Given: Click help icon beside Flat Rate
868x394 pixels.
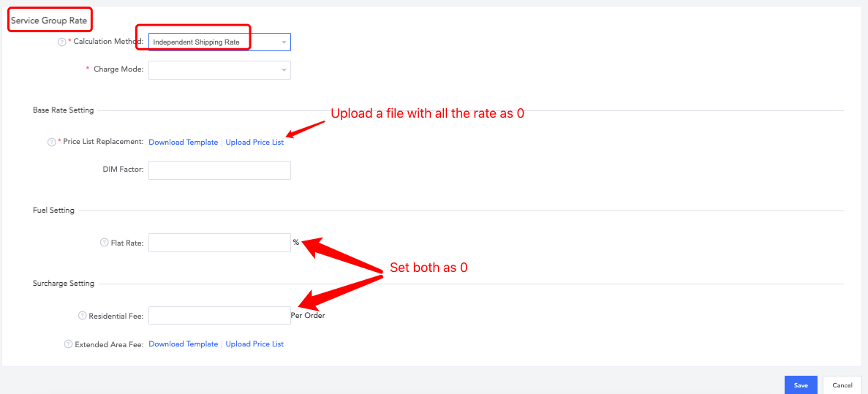Looking at the screenshot, I should pos(104,243).
